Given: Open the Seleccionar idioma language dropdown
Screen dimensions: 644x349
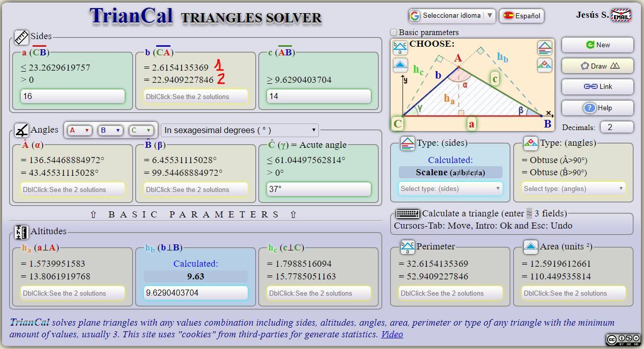Looking at the screenshot, I should 451,16.
